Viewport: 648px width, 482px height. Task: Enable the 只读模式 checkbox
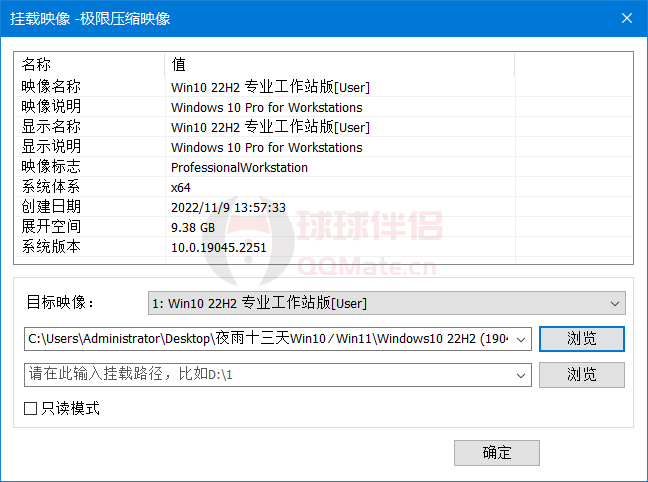point(31,409)
